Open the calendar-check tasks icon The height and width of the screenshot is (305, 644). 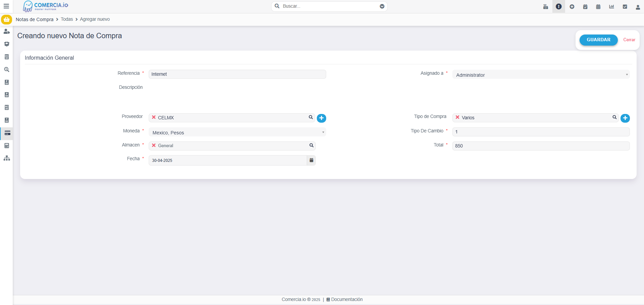pos(585,7)
